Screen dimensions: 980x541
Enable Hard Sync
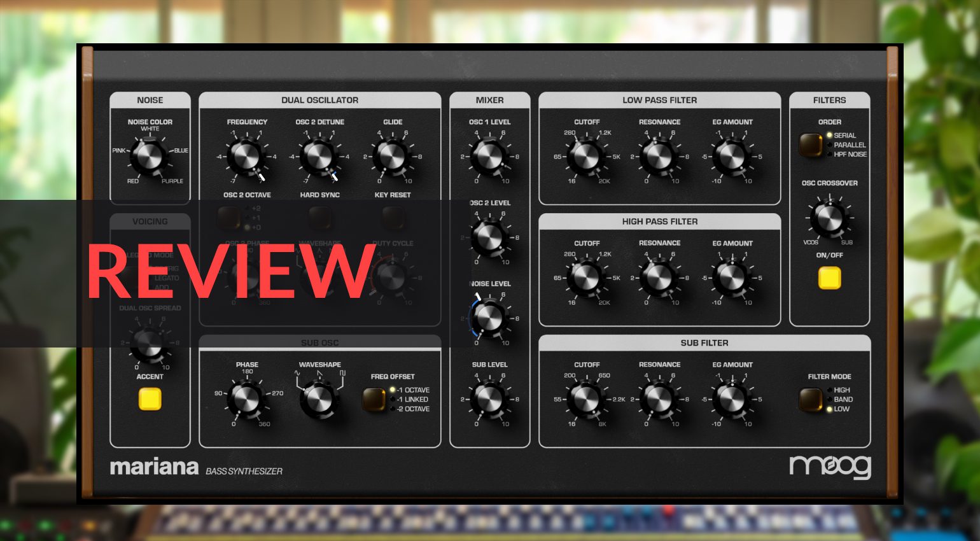tap(320, 218)
